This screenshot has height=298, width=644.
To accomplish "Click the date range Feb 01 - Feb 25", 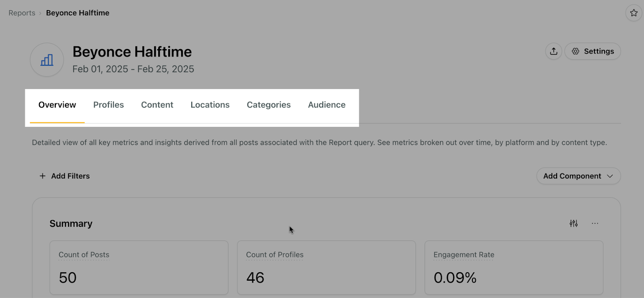I will 133,69.
